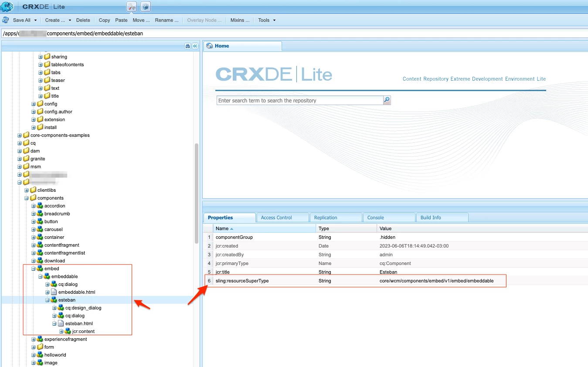Expand the config.author folder node
Screen dimensions: 588x367
coord(34,112)
